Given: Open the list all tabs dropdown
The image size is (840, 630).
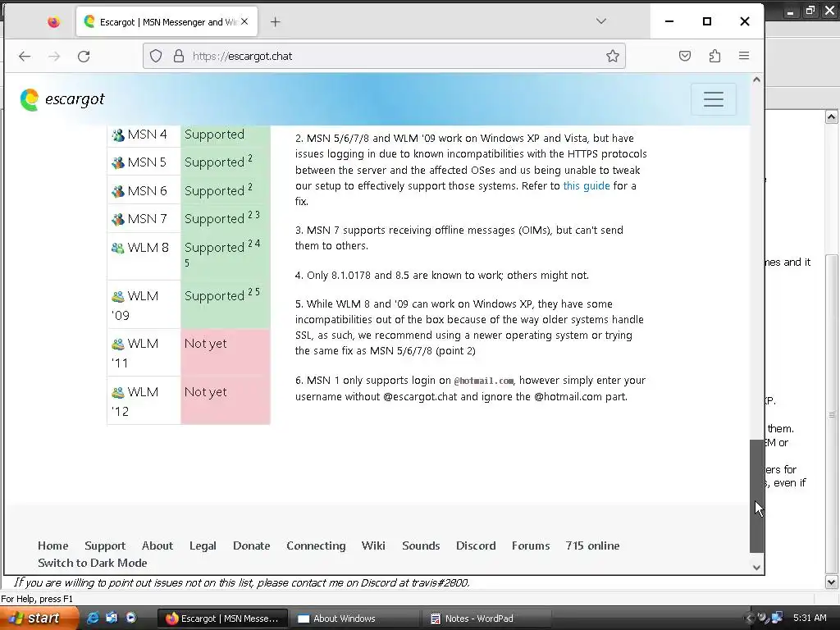Looking at the screenshot, I should [x=601, y=21].
